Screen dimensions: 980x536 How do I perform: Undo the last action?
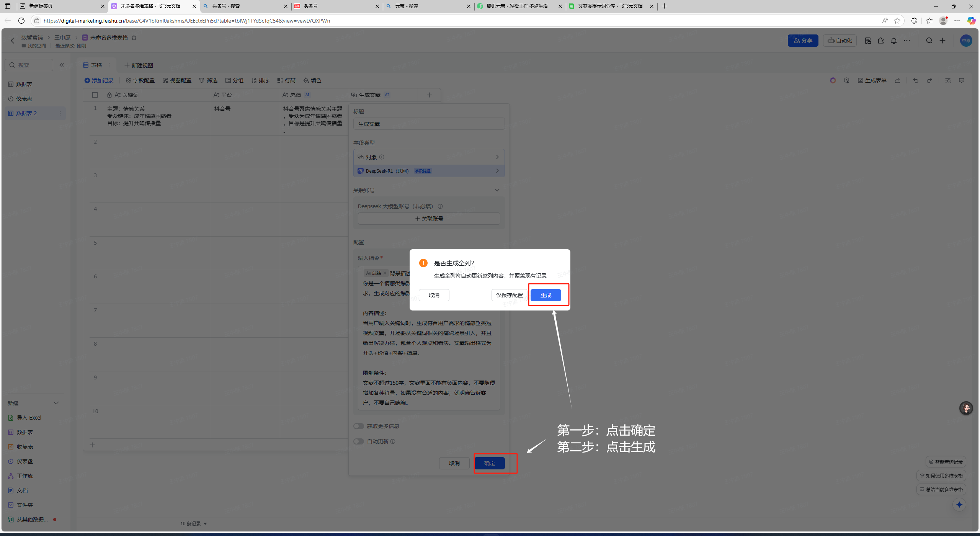[x=915, y=80]
